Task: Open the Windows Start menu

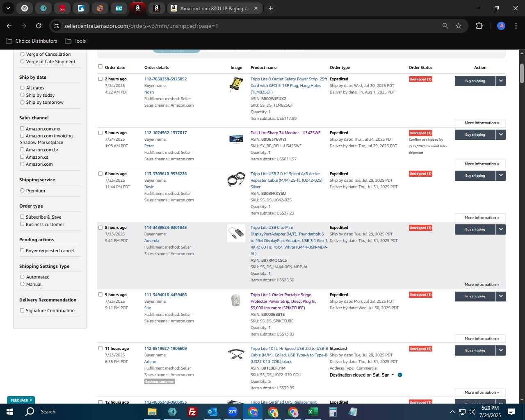Action: (10, 411)
